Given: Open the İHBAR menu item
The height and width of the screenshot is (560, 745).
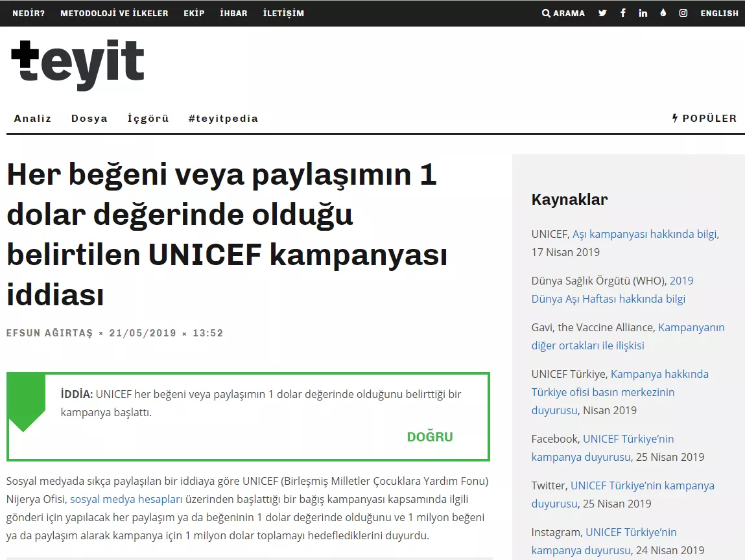Looking at the screenshot, I should (x=234, y=14).
